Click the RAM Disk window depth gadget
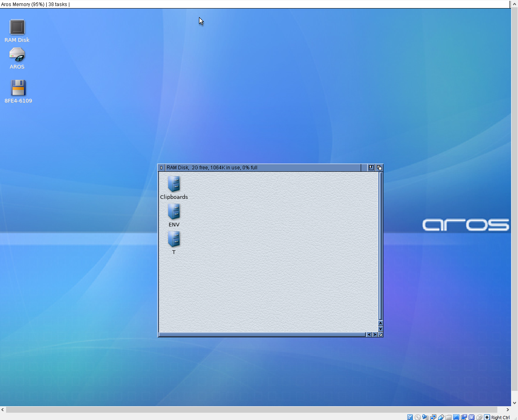The height and width of the screenshot is (420, 518). 379,168
